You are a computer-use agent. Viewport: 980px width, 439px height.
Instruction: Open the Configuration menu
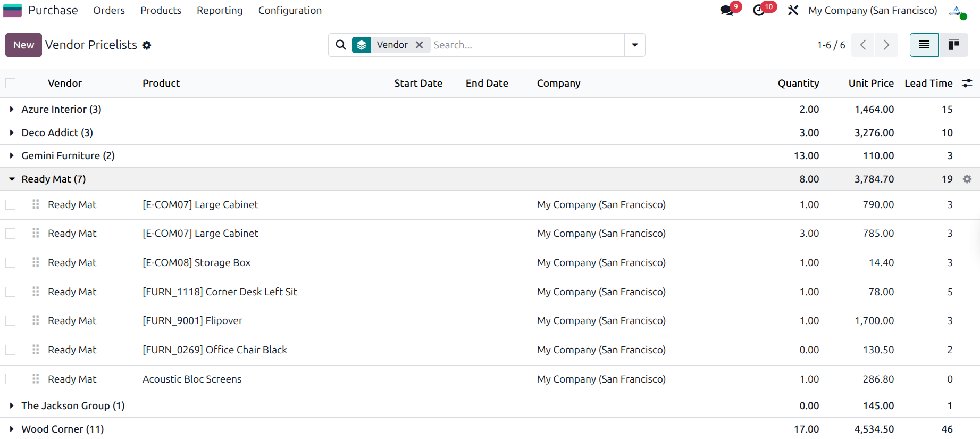[290, 10]
